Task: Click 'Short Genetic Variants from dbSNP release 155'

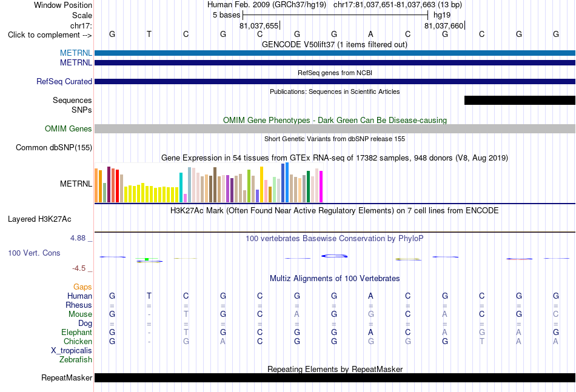Action: (x=335, y=139)
